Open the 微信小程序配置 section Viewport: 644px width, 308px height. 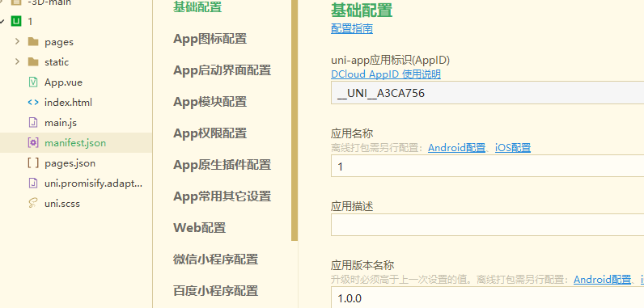(x=216, y=259)
